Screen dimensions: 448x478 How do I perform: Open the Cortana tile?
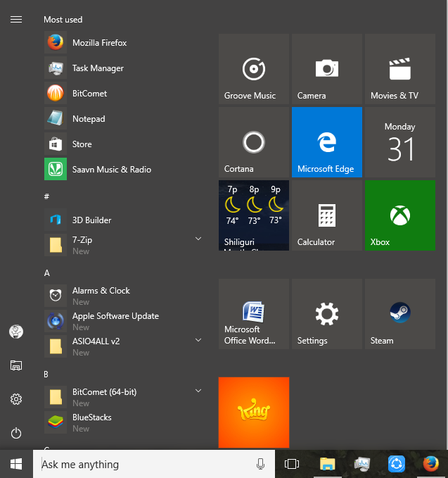click(254, 142)
